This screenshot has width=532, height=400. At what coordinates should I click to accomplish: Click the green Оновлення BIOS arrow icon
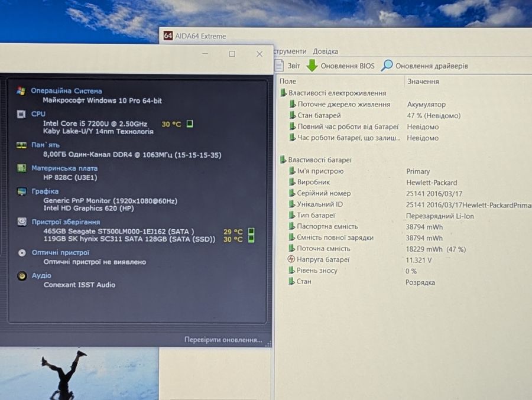tap(312, 66)
